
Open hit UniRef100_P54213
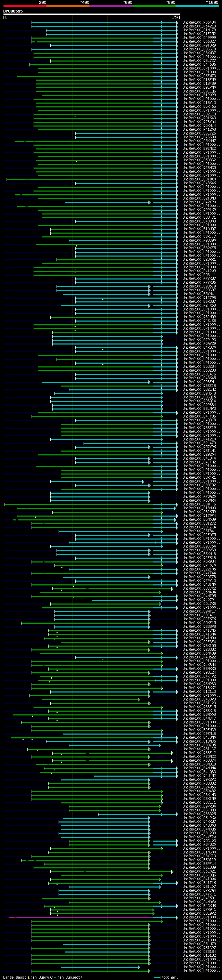(199, 26)
